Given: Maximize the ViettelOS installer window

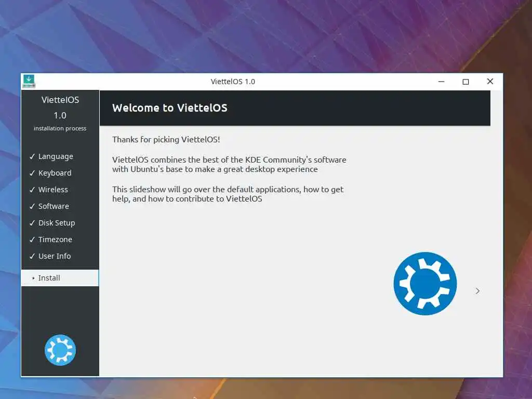Looking at the screenshot, I should point(465,82).
